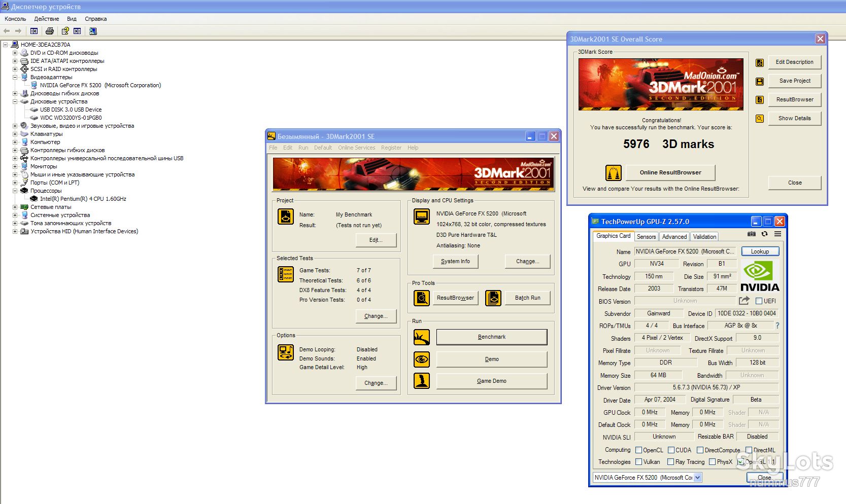
Task: Toggle the CUDA checkbox
Action: (671, 450)
